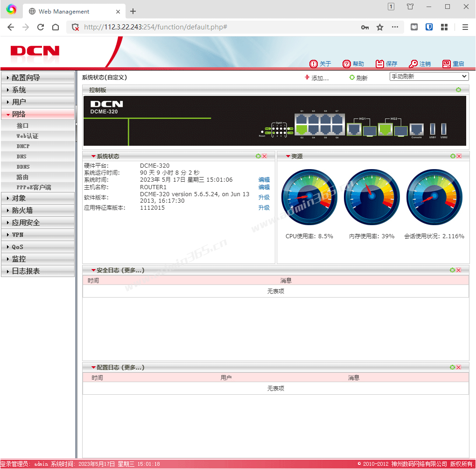Viewport: 476px width, 469px height.
Task: Open 帮助 help icon
Action: pos(346,64)
